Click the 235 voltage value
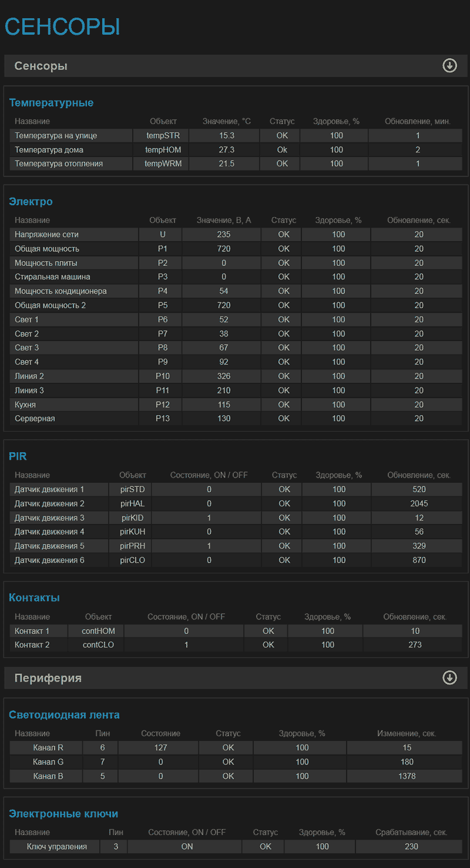The image size is (470, 868). 223,235
